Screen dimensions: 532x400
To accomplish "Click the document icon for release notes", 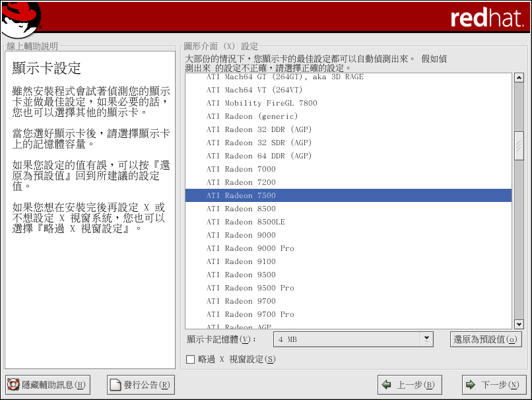I will [x=116, y=385].
